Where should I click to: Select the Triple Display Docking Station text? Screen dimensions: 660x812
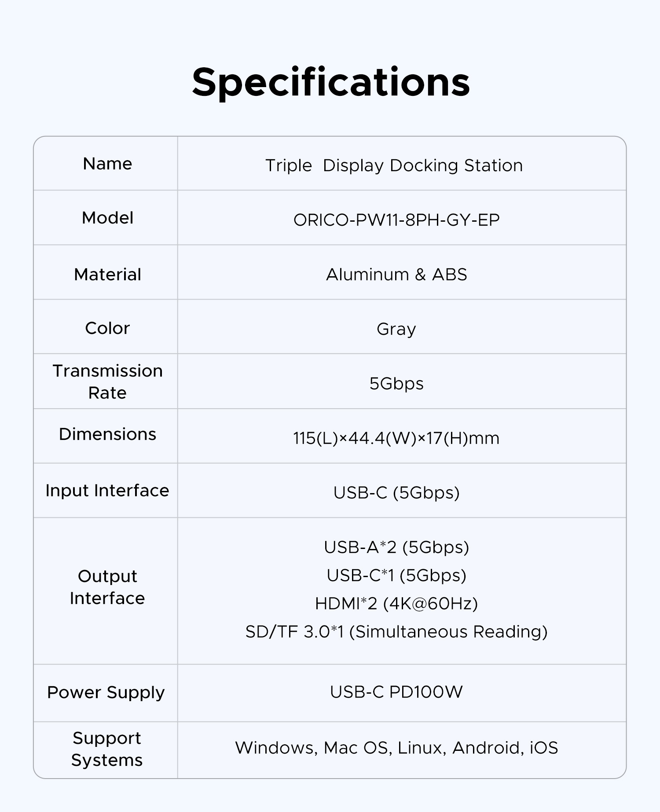coord(394,165)
